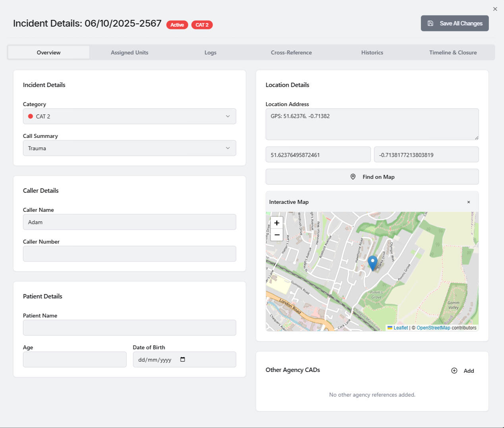Focus the Patient Name field
This screenshot has width=504, height=428.
[x=129, y=328]
